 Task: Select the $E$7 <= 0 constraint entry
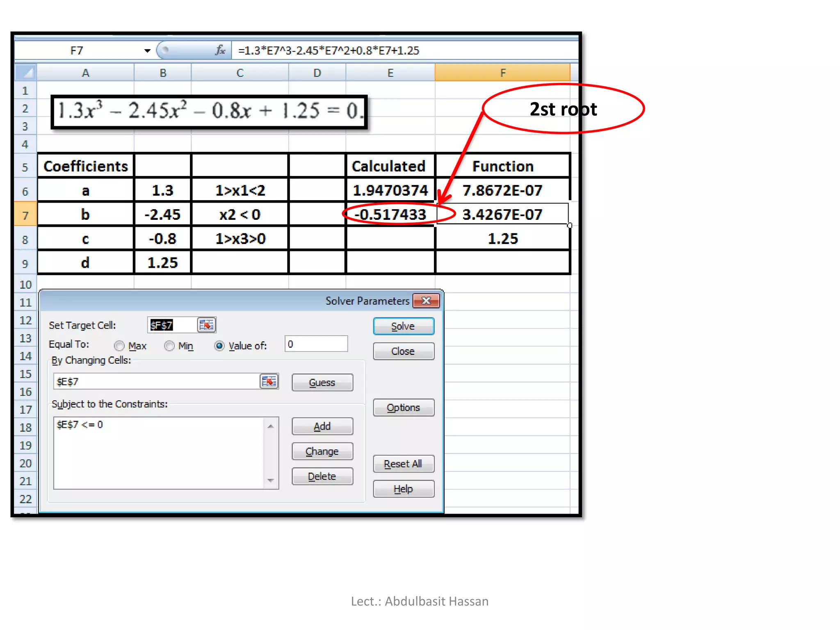(80, 425)
